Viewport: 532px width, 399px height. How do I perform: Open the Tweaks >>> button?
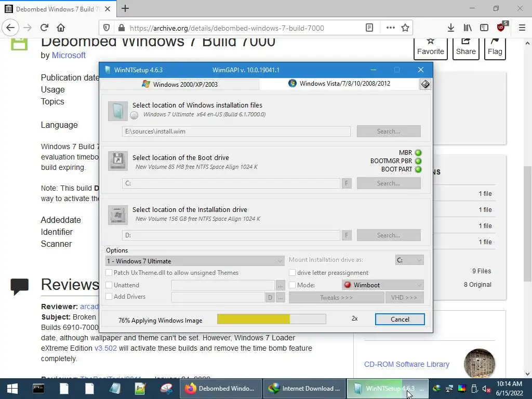point(336,298)
